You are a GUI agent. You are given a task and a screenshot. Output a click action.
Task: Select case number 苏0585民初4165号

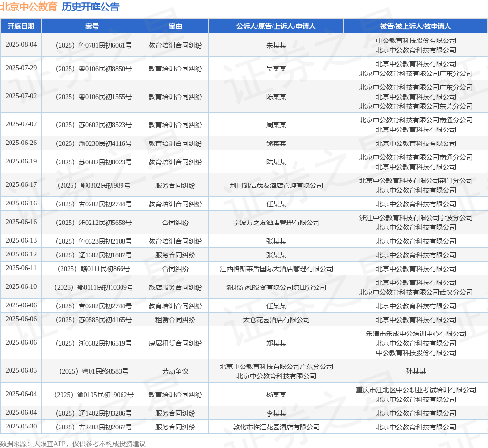coord(94,320)
